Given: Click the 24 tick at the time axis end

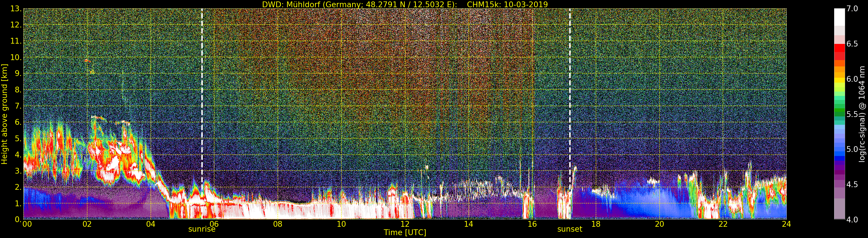Looking at the screenshot, I should (786, 224).
